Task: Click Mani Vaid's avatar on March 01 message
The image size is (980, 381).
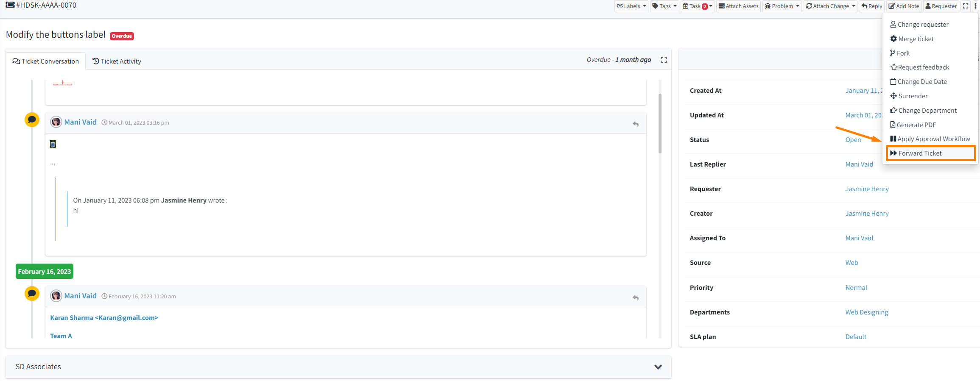Action: tap(56, 122)
